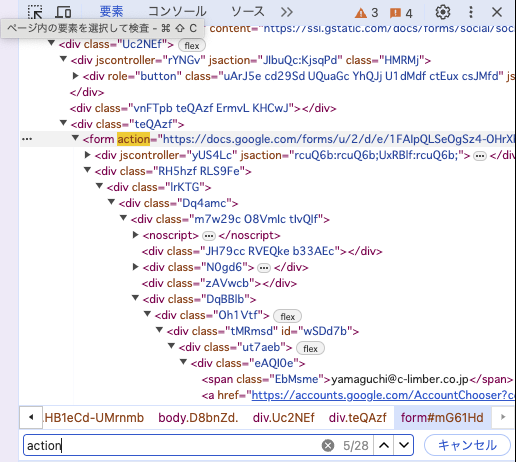This screenshot has height=462, width=516.
Task: Activate the element inspector picker icon
Action: tap(35, 12)
